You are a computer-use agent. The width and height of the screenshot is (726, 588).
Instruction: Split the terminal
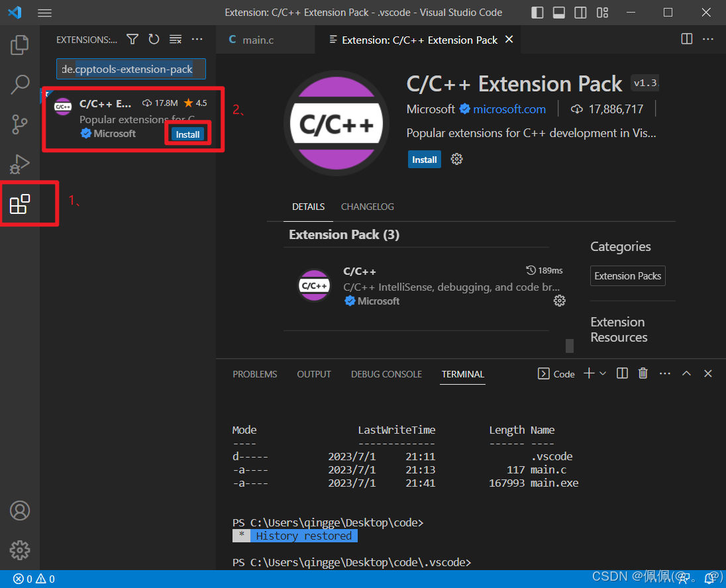622,373
